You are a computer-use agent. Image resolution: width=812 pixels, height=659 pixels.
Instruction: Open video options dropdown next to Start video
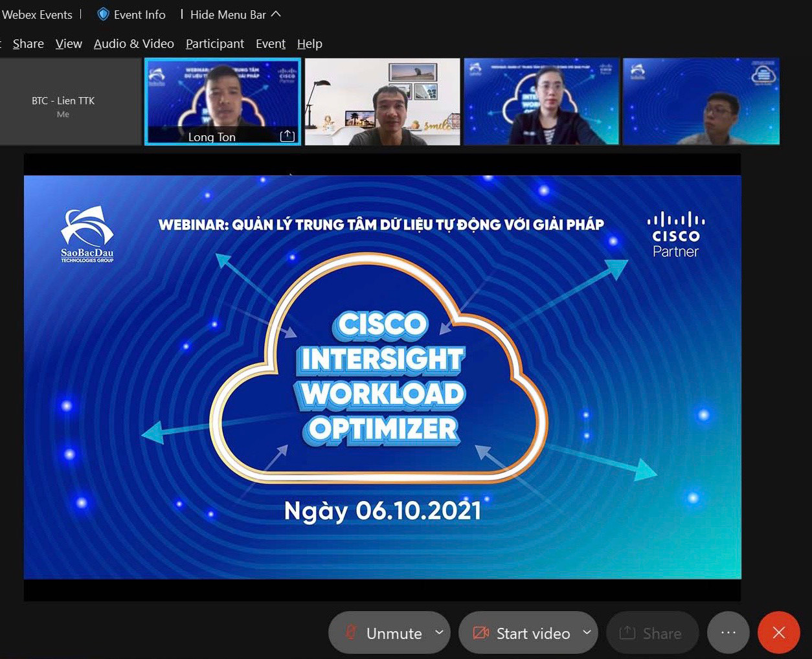pyautogui.click(x=587, y=632)
